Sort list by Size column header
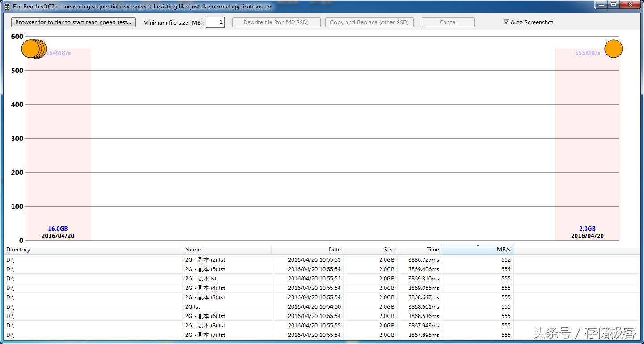The image size is (644, 344). coord(370,249)
